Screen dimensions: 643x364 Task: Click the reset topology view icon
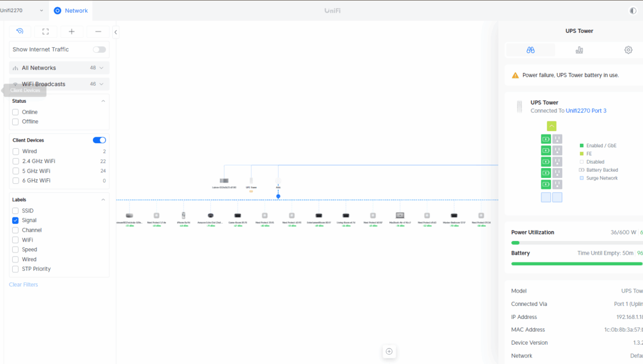click(20, 32)
